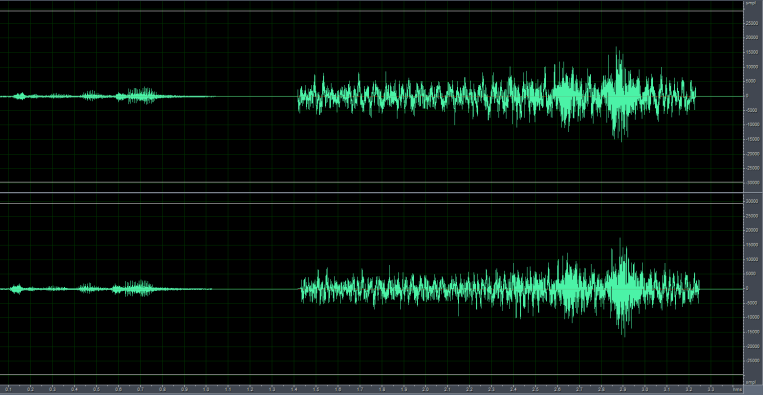The image size is (763, 395).
Task: Place cursor where upper channel's loud segment begins
Action: (298, 96)
